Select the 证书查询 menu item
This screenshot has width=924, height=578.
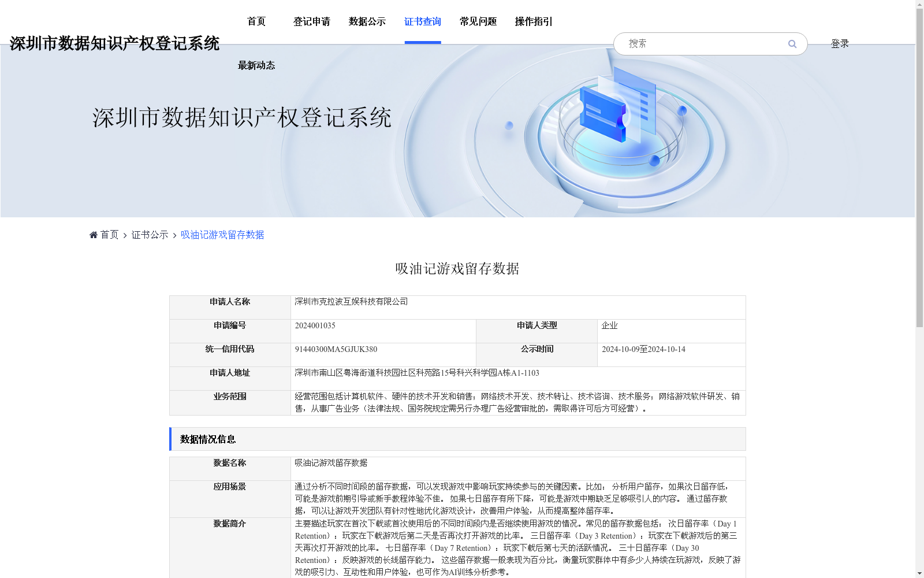(423, 21)
